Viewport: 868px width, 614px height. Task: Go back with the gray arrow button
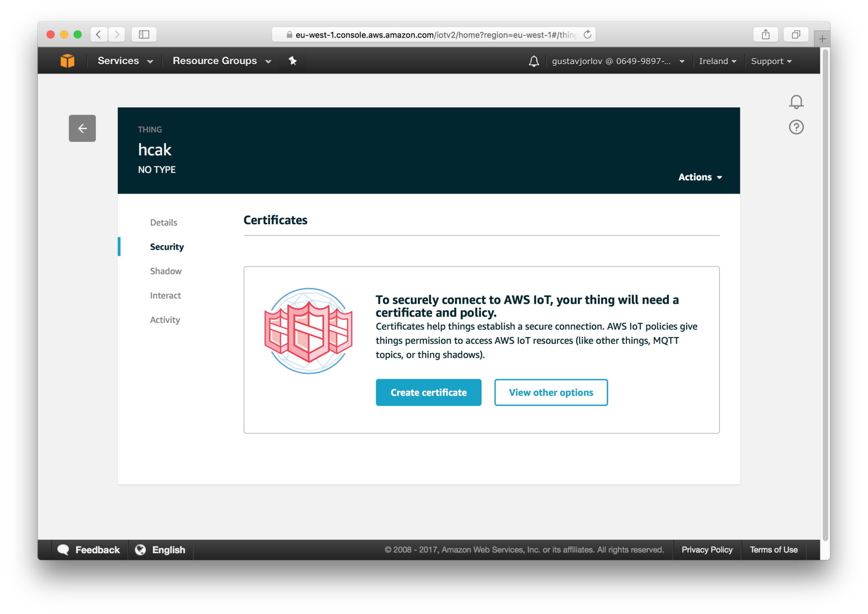[82, 128]
